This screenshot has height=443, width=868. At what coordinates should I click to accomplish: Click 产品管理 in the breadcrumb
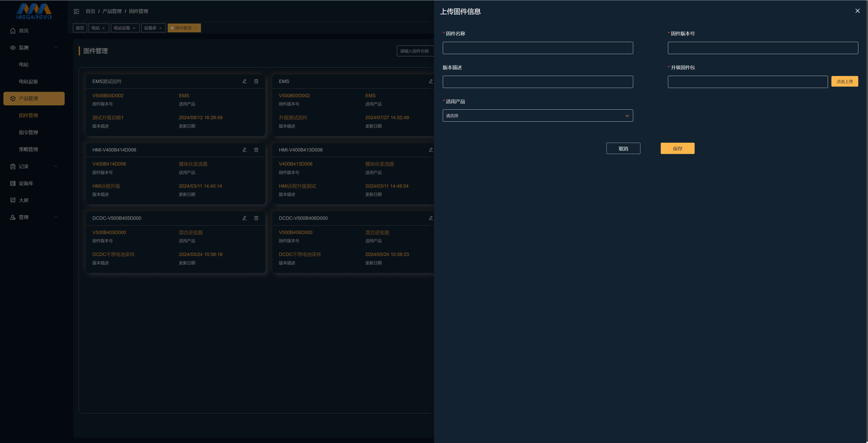pos(112,12)
